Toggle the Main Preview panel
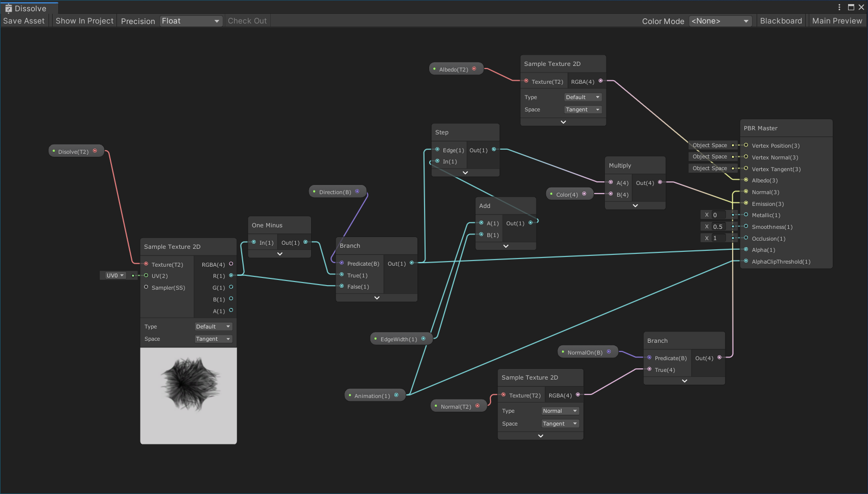 tap(837, 21)
